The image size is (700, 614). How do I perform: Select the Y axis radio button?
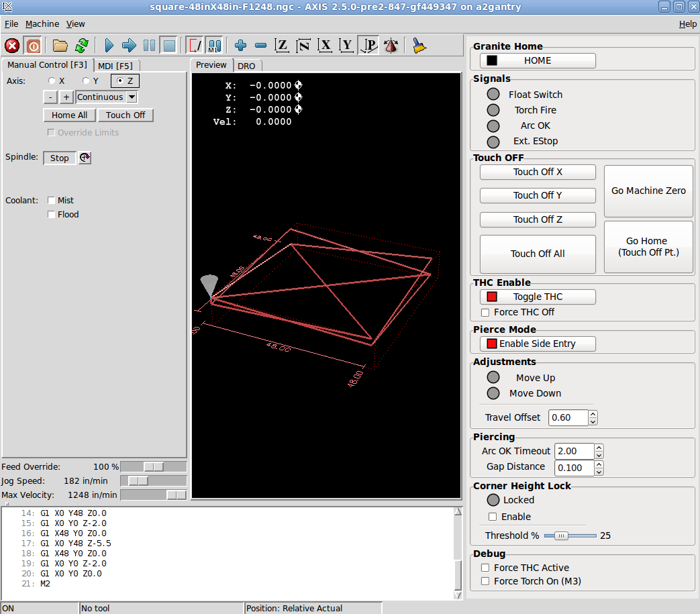(x=86, y=81)
